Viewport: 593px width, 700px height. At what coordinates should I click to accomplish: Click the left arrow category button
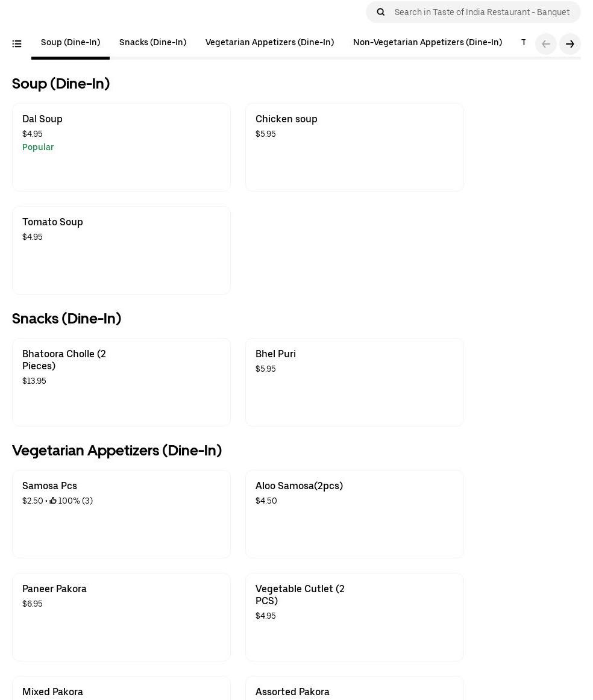pos(545,44)
